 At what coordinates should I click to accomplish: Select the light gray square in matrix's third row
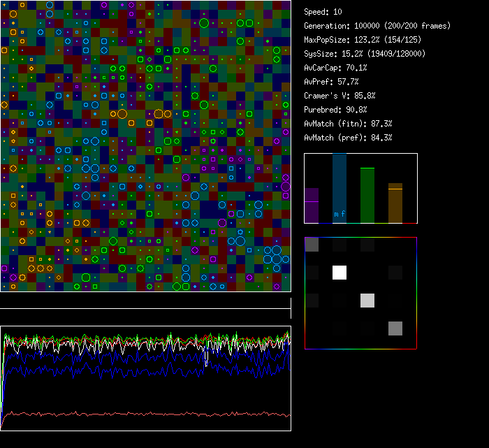tap(367, 301)
